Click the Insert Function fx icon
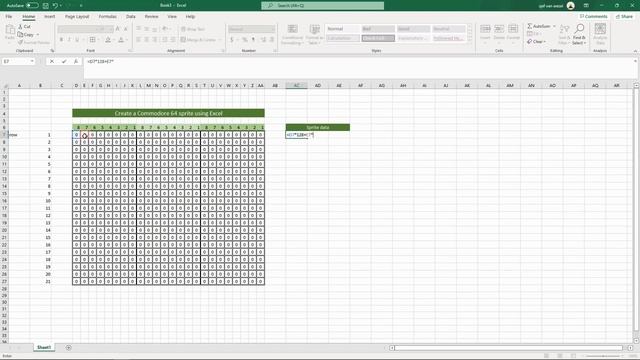The width and height of the screenshot is (640, 360). [x=76, y=61]
